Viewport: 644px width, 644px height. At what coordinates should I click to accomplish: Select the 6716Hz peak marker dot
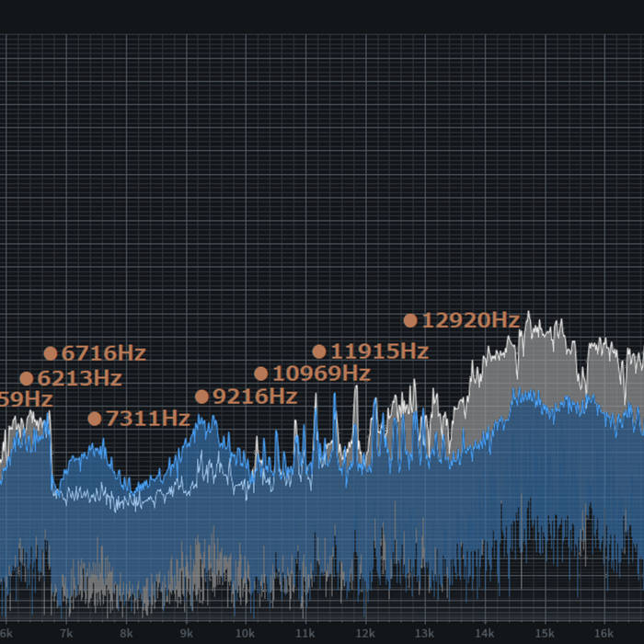(x=51, y=353)
